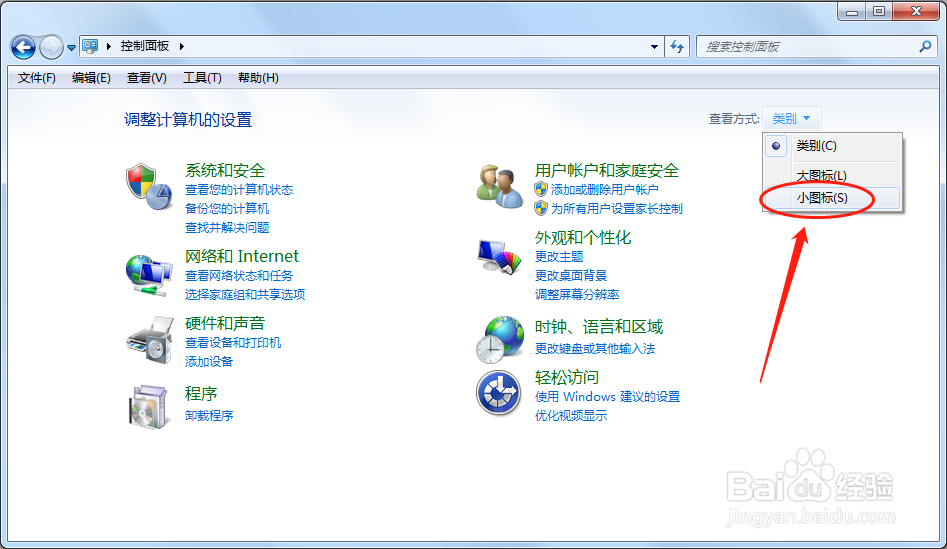Screen dimensions: 947x549
Task: Choose 小图标(S) in the view menu
Action: 832,197
